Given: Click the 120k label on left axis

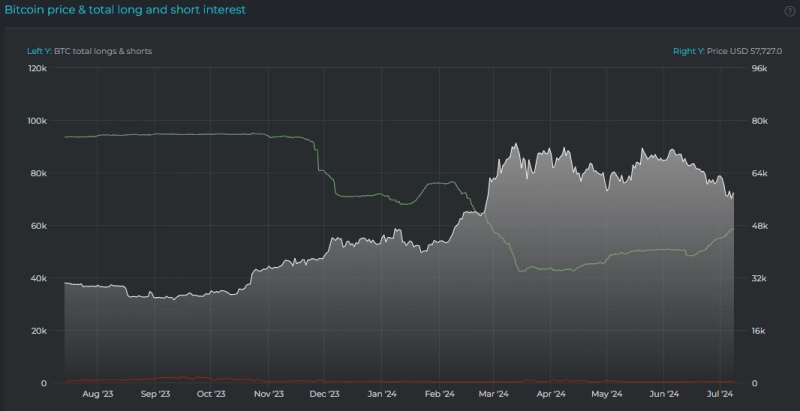Looking at the screenshot, I should pyautogui.click(x=37, y=69).
